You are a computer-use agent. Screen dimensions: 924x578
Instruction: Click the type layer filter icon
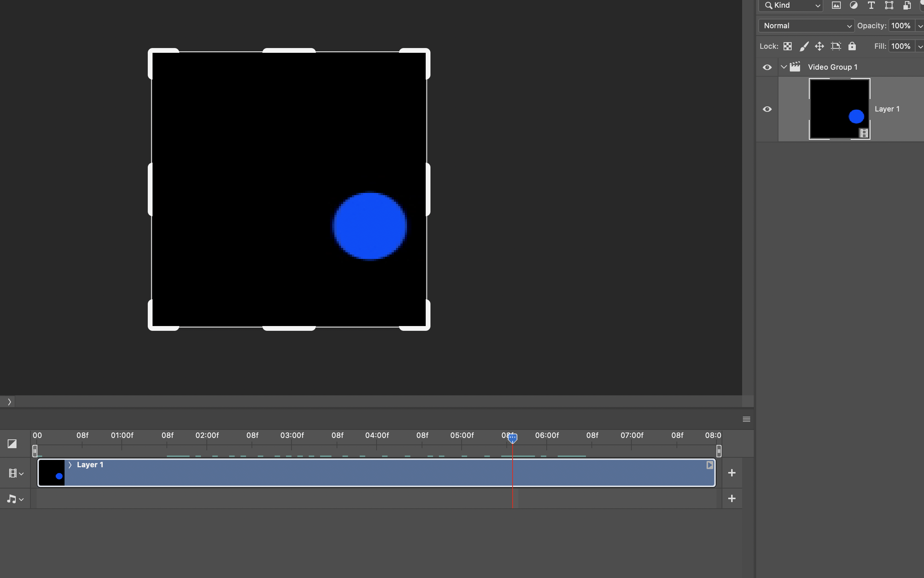tap(871, 6)
